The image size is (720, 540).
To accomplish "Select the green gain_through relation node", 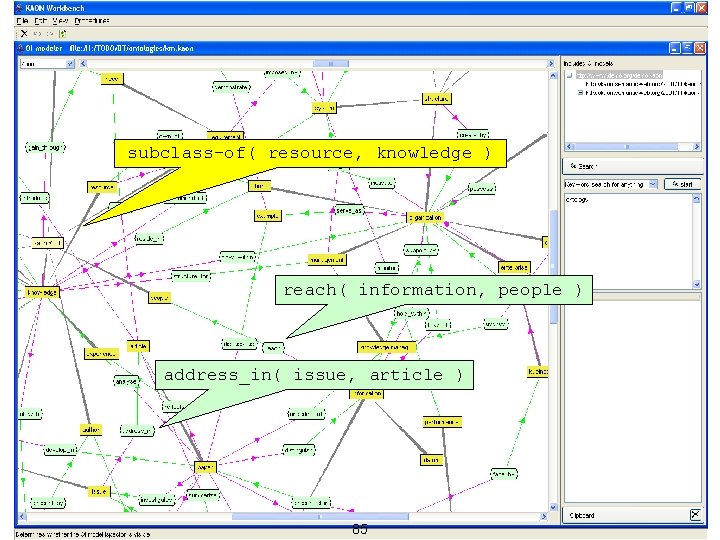I will tap(45, 147).
